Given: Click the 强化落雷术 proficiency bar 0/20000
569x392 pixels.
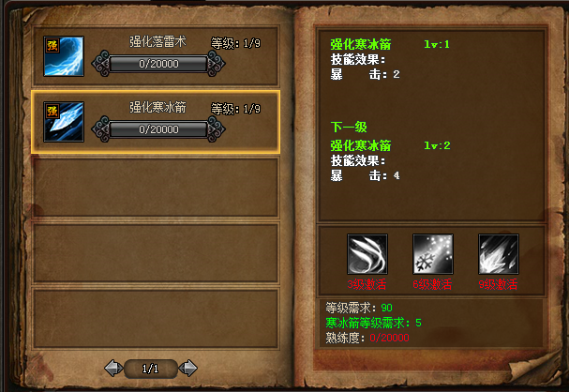Looking at the screenshot, I should pos(158,64).
